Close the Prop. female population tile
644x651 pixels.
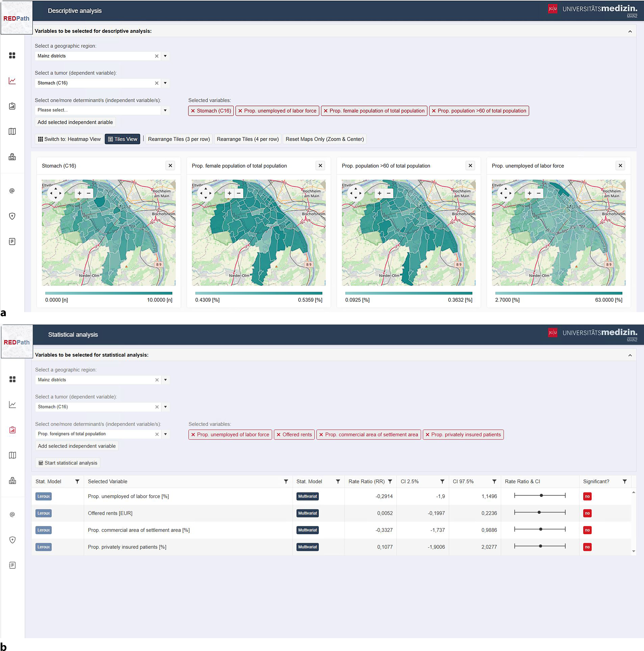[x=320, y=165]
